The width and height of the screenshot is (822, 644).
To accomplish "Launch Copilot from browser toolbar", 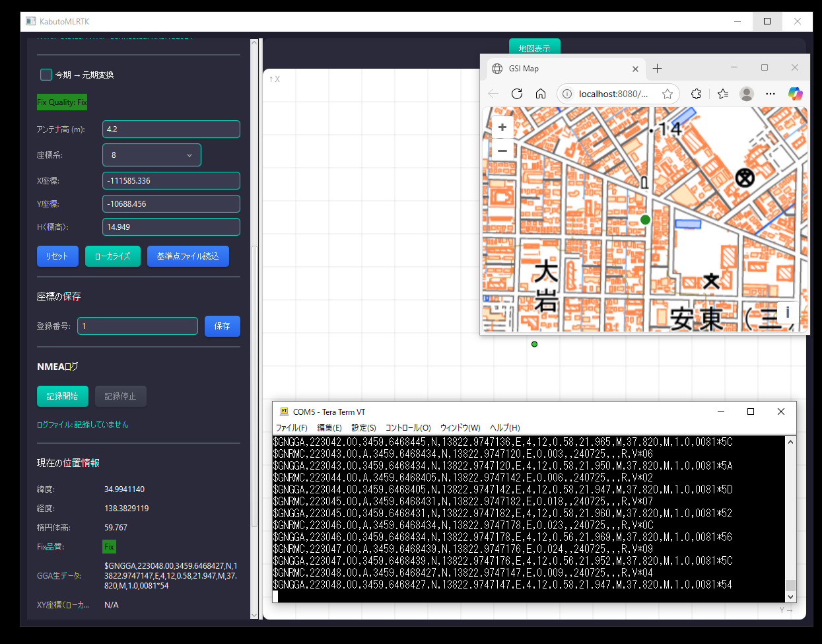I will click(795, 94).
